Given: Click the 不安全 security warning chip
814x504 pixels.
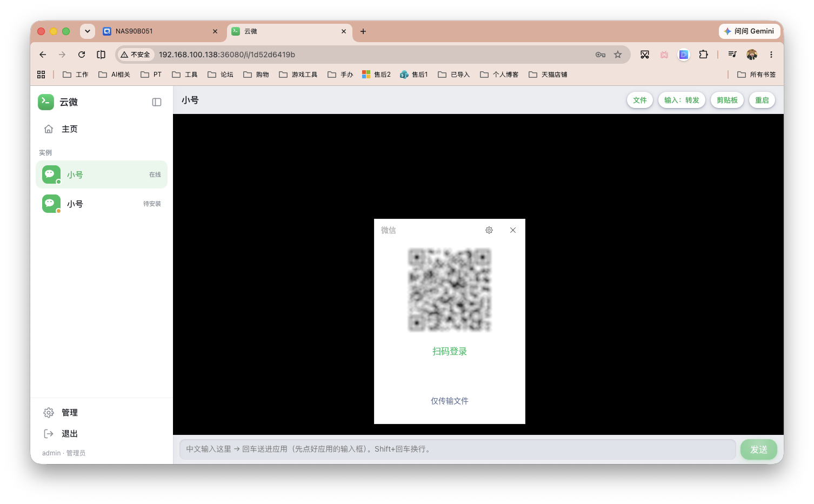Looking at the screenshot, I should pos(136,55).
